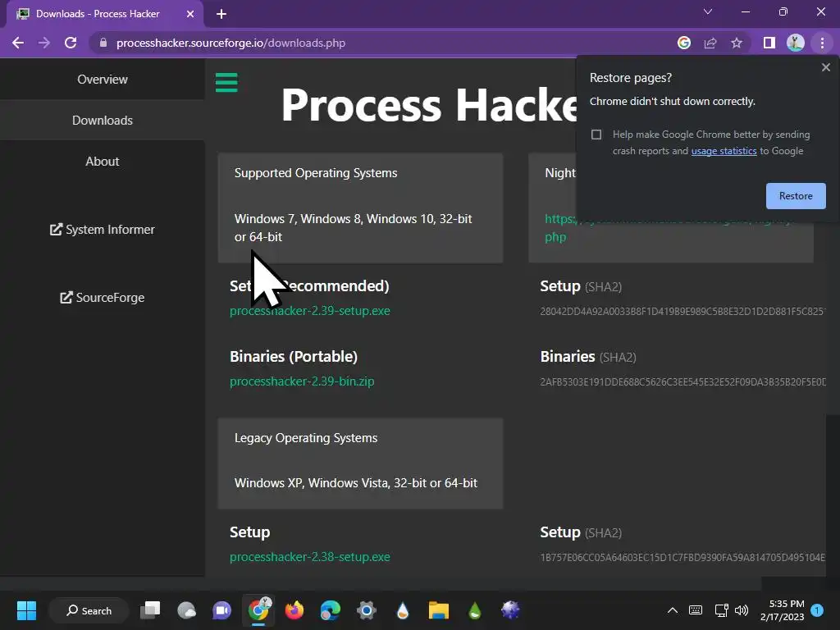The width and height of the screenshot is (840, 630).
Task: Click the 2.38 Setup SHA2 hash text
Action: click(x=682, y=558)
